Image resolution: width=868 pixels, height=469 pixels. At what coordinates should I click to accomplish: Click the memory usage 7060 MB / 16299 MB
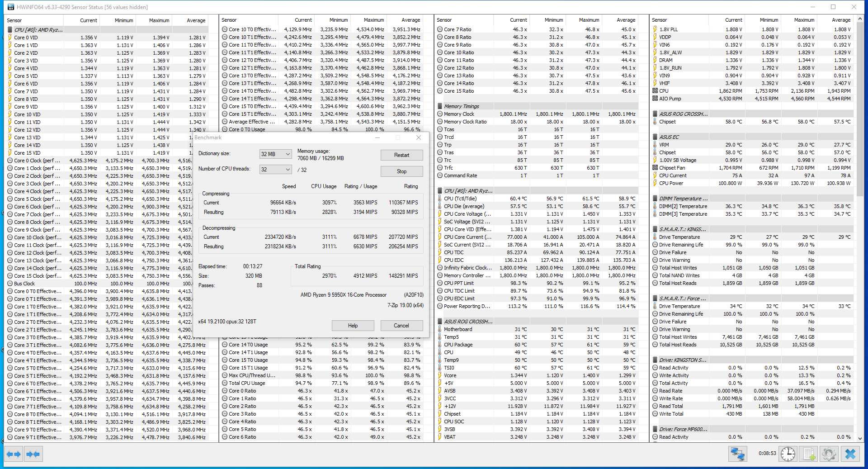(x=321, y=158)
